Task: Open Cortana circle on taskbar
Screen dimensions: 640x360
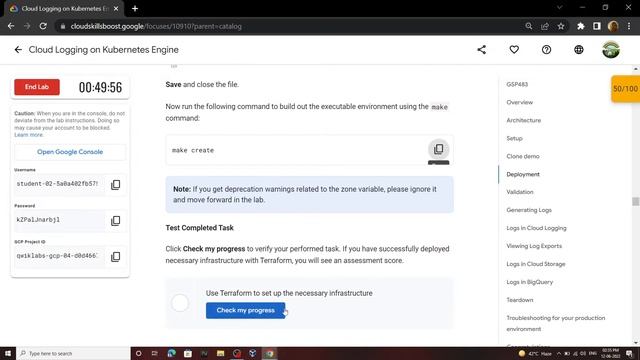Action: tap(139, 353)
